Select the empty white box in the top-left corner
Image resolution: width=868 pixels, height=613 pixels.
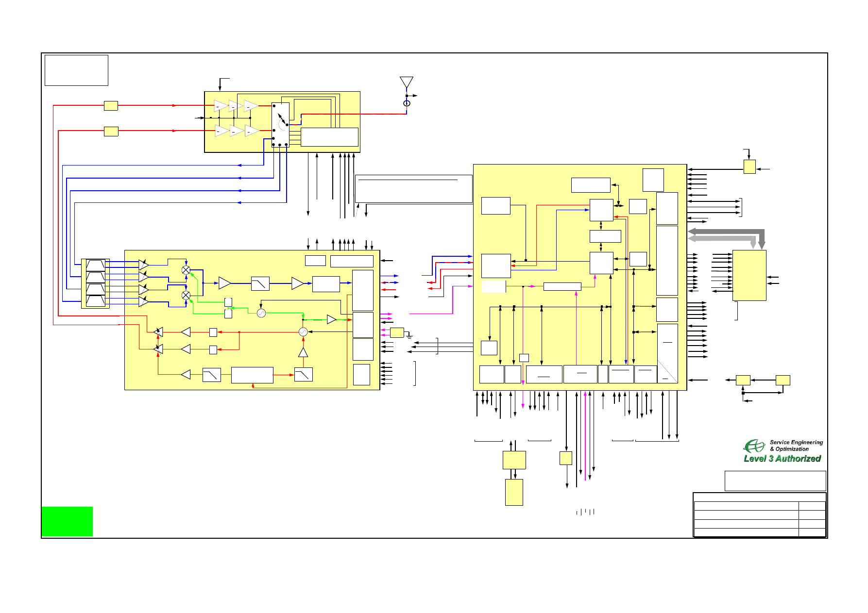click(x=76, y=70)
